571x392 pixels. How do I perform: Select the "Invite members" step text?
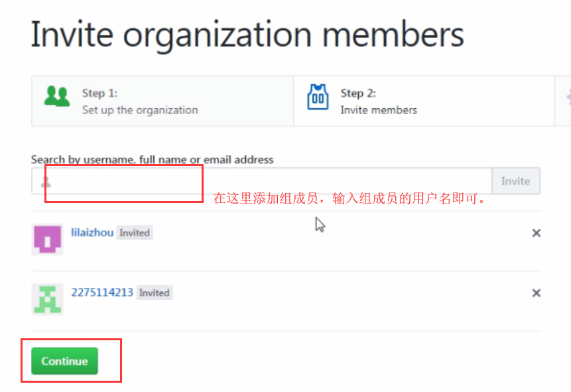(379, 110)
